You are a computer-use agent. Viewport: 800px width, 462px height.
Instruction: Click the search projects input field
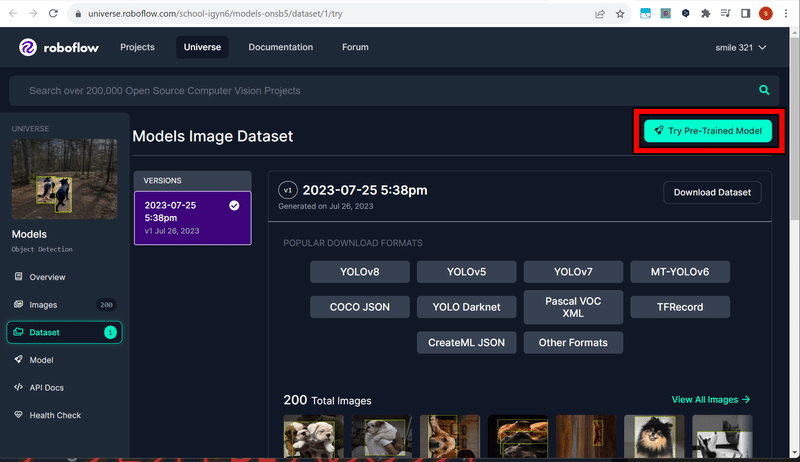394,91
